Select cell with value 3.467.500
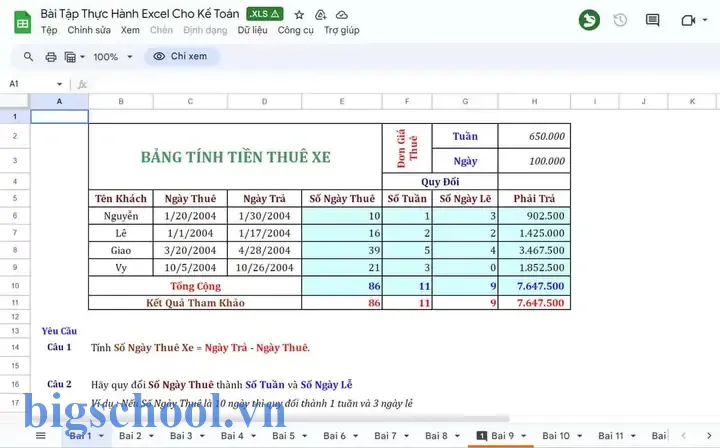This screenshot has height=448, width=720. [x=534, y=250]
